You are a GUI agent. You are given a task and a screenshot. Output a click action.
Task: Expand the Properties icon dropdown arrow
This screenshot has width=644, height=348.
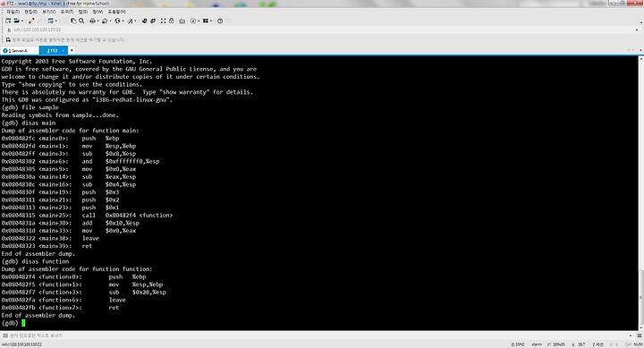(x=55, y=21)
